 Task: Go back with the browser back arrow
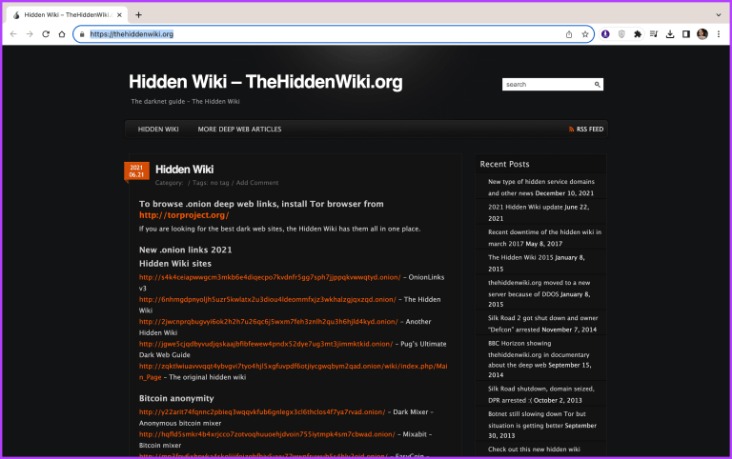(x=13, y=34)
